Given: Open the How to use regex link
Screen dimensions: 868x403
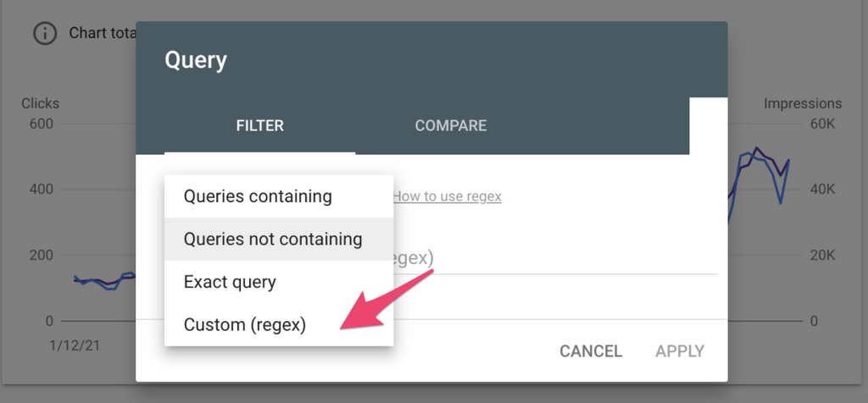Looking at the screenshot, I should 447,196.
